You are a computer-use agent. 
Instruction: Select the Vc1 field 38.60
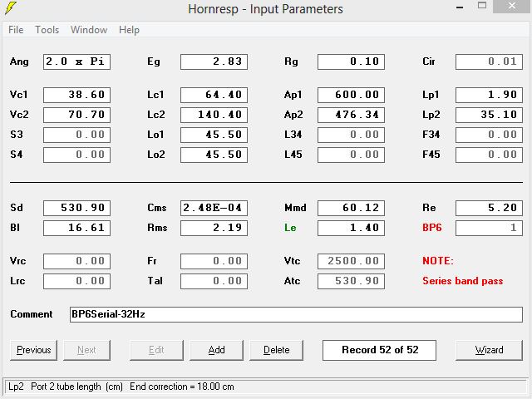pyautogui.click(x=76, y=95)
